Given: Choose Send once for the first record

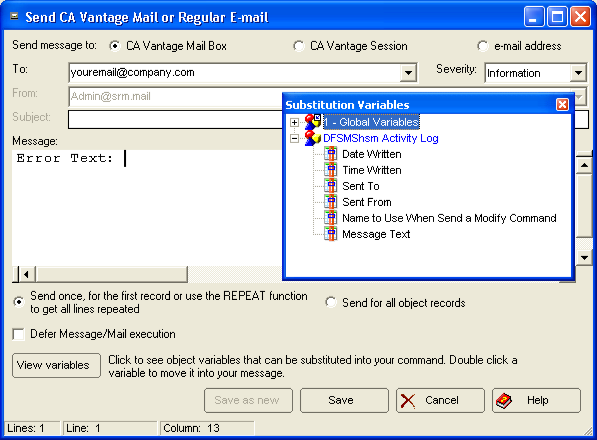Looking at the screenshot, I should pyautogui.click(x=18, y=302).
